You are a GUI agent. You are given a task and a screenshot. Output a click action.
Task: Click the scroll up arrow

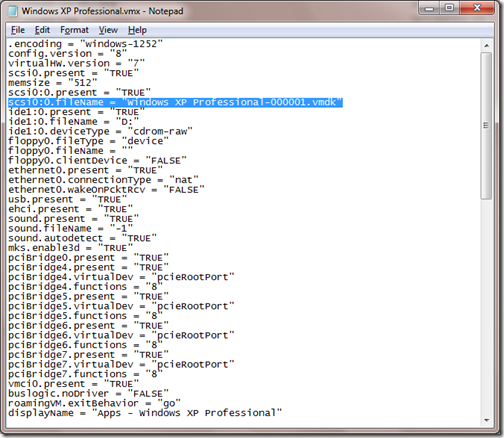(486, 45)
